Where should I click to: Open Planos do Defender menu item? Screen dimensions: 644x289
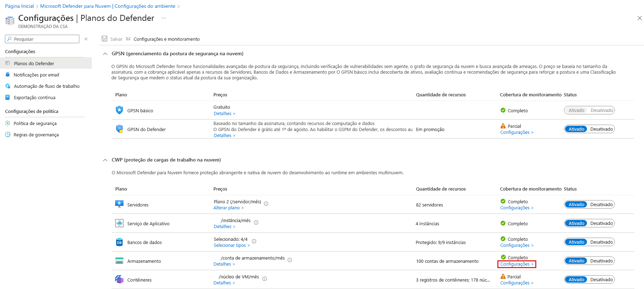[46, 63]
